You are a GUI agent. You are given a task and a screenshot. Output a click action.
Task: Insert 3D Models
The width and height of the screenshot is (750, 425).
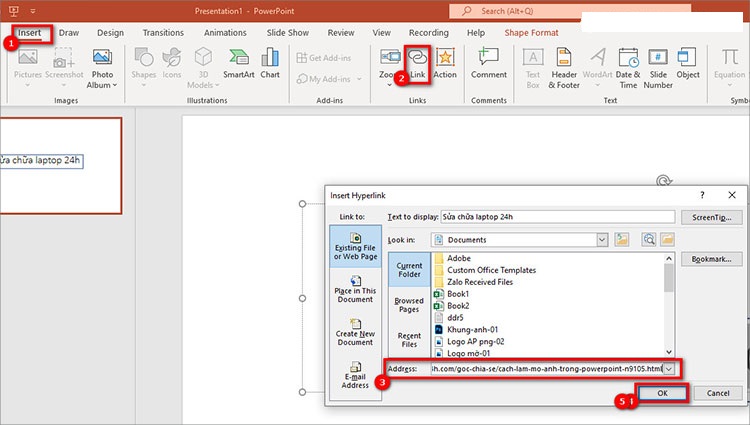point(203,68)
